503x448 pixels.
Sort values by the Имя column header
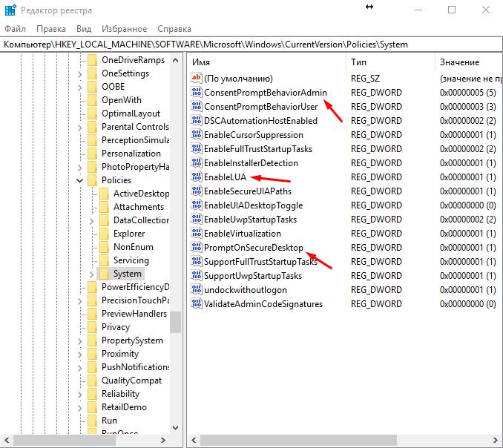point(267,62)
